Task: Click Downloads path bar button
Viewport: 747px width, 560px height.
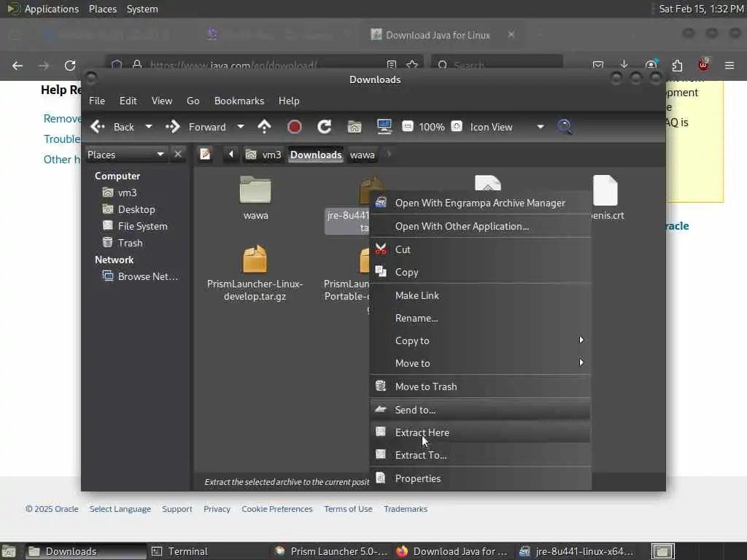Action: pyautogui.click(x=316, y=155)
